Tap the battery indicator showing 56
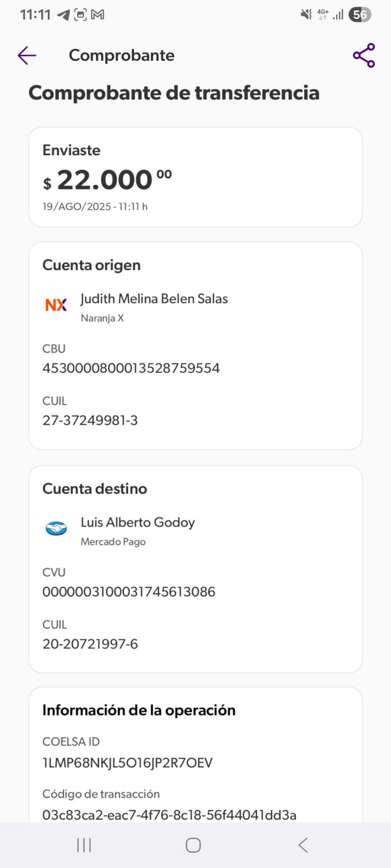Screen dimensions: 391x868 (360, 15)
